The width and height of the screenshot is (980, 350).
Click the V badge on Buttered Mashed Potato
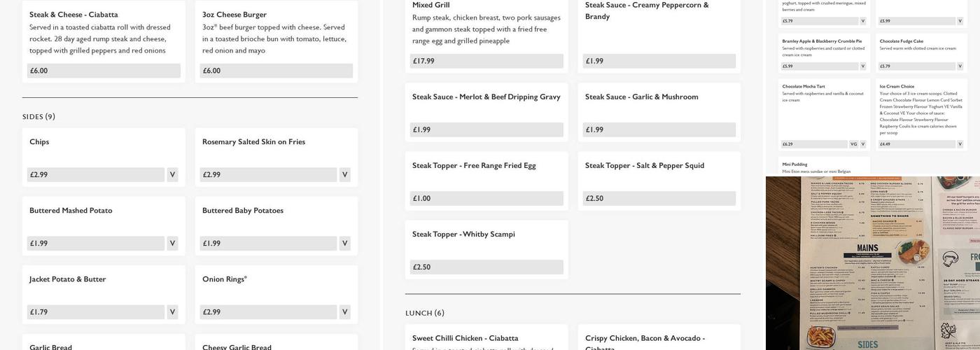click(172, 244)
